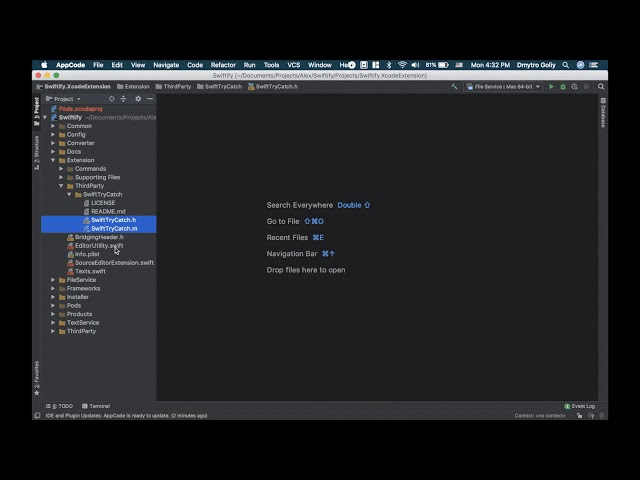Select SwiftTryCatch.m file in tree

pos(99,229)
